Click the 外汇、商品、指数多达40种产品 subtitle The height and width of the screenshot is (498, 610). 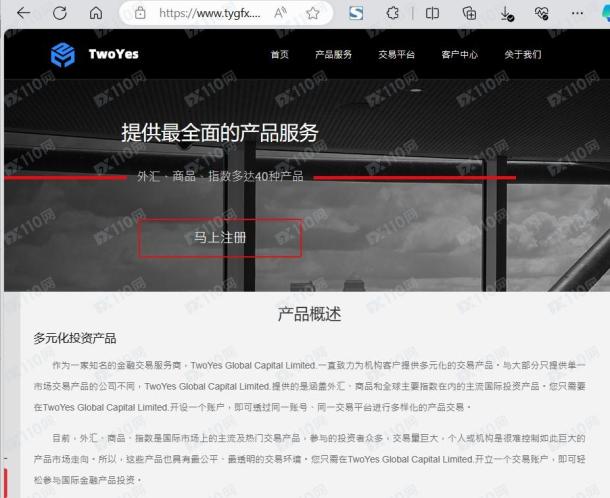pyautogui.click(x=220, y=176)
